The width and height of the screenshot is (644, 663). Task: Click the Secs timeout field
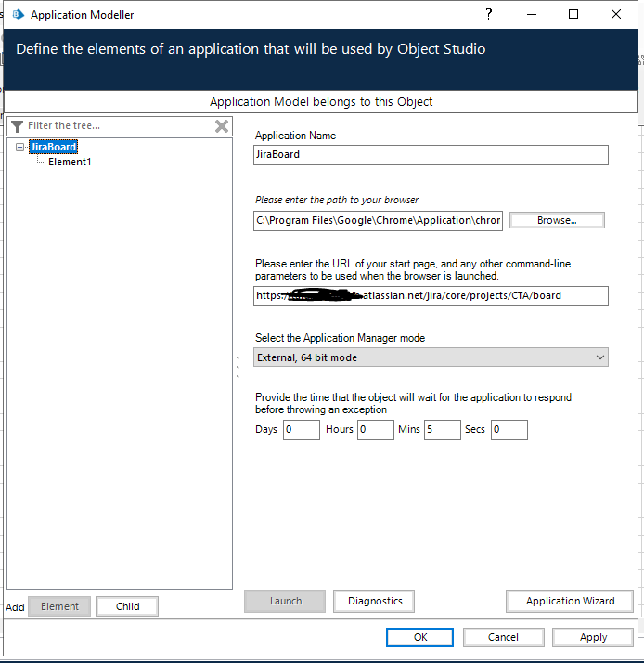pos(509,430)
